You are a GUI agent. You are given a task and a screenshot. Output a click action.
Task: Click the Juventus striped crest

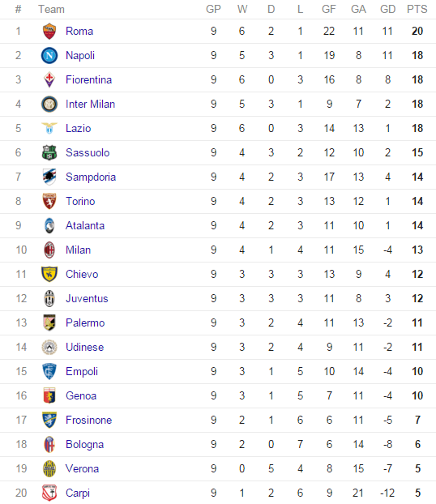49,299
